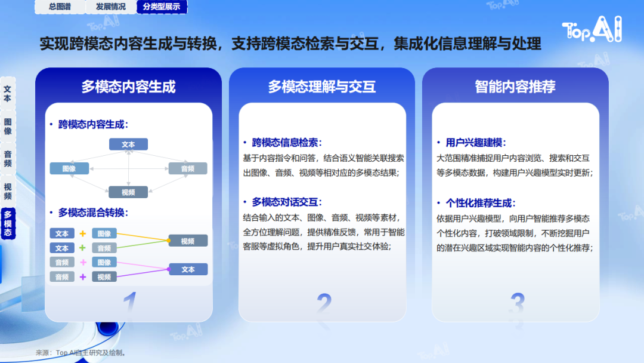Click the 文本 box before the yellow plus
This screenshot has height=363, width=644.
click(62, 233)
